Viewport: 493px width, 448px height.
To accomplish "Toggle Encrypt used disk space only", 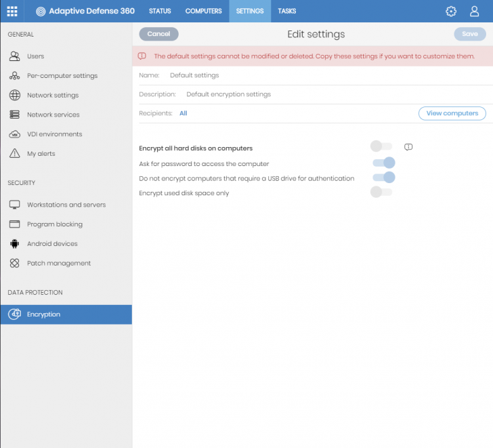I will click(x=382, y=192).
